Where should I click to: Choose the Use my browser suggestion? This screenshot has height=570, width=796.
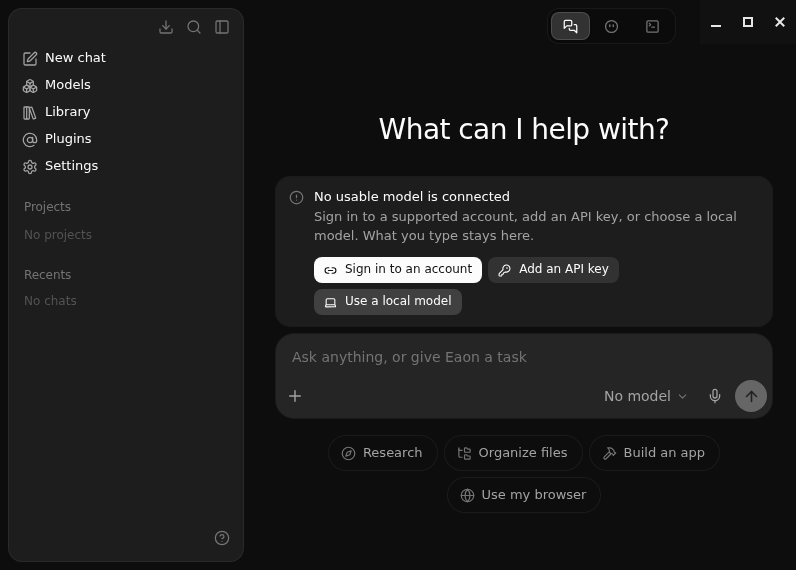pos(523,495)
